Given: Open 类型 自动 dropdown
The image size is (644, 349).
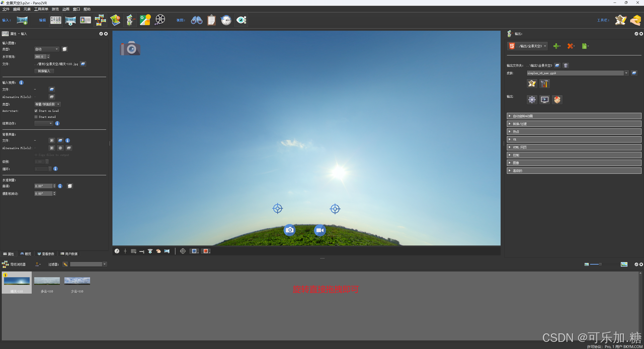Looking at the screenshot, I should pos(47,49).
